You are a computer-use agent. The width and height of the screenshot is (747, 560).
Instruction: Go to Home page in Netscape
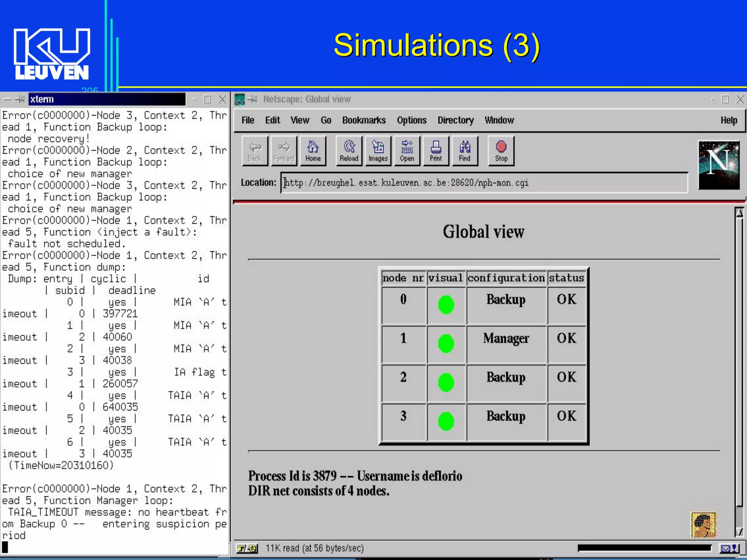pos(313,151)
